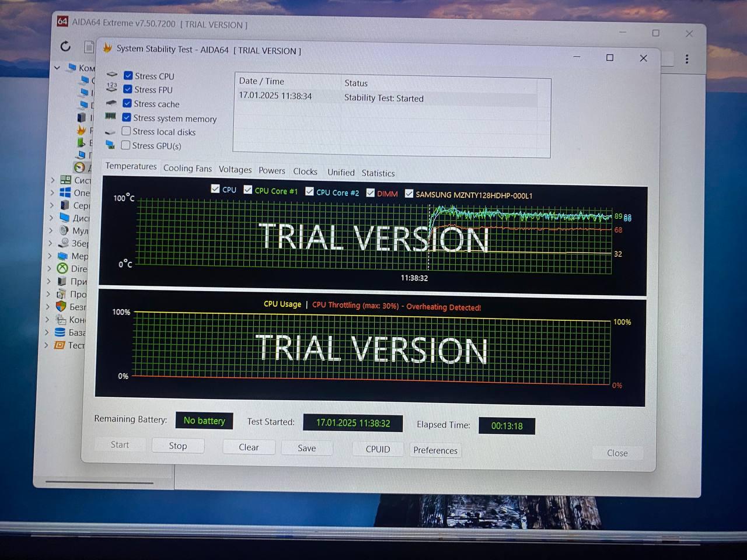Click the computer icon of the Ком tree node
The image size is (747, 560).
[72, 67]
